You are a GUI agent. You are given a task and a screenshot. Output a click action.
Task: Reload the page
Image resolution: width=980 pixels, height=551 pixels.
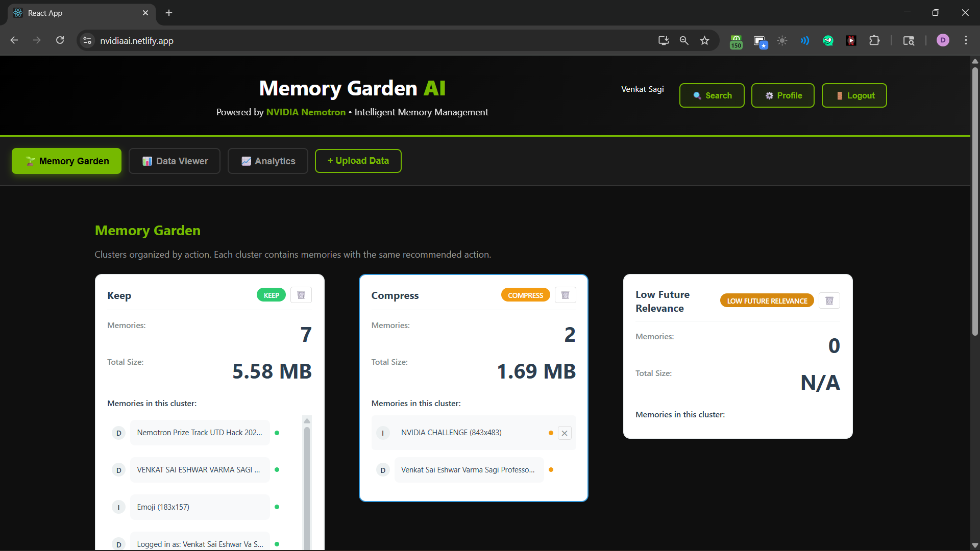point(60,41)
